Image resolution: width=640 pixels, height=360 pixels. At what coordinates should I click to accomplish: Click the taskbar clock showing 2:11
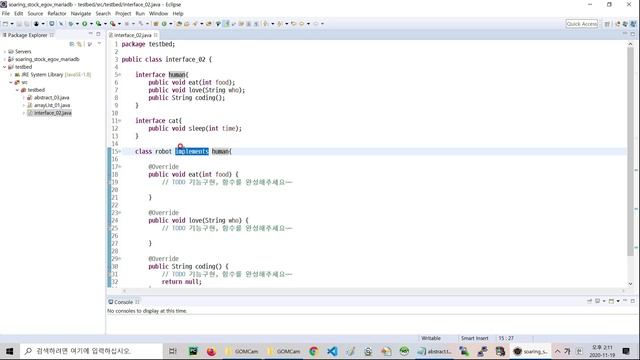point(602,351)
